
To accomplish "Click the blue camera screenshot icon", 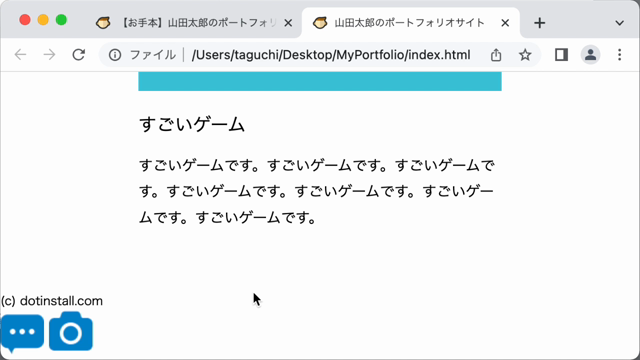I will coord(71,331).
